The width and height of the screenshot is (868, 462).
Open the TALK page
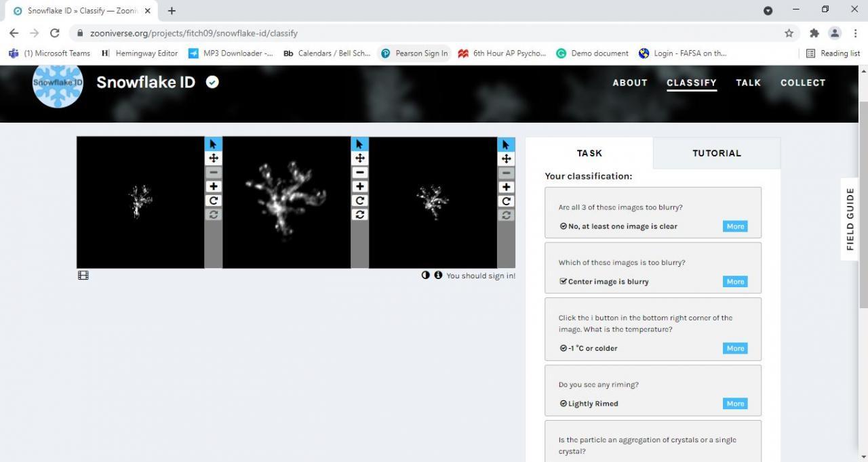pyautogui.click(x=749, y=83)
